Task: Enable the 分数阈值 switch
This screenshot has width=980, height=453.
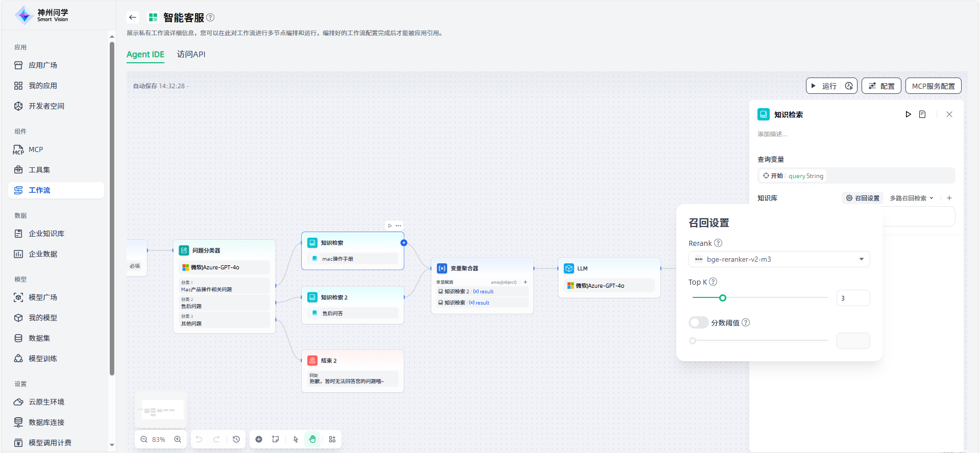Action: pyautogui.click(x=698, y=322)
